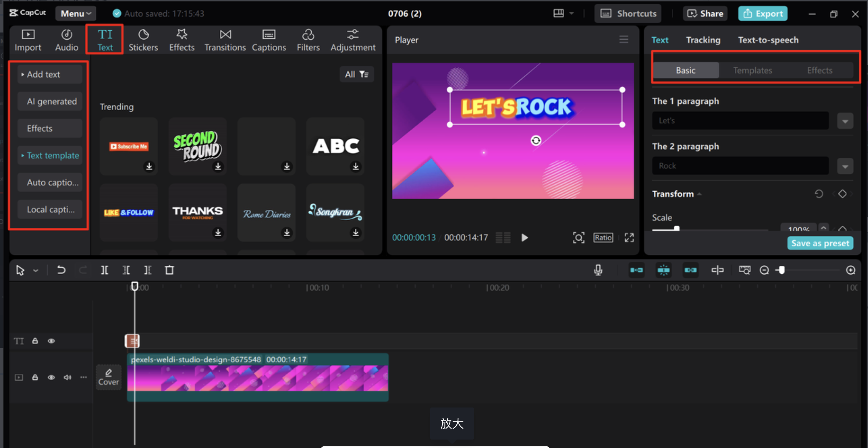Record a voiceover with the microphone icon
The image size is (868, 448).
pyautogui.click(x=598, y=270)
